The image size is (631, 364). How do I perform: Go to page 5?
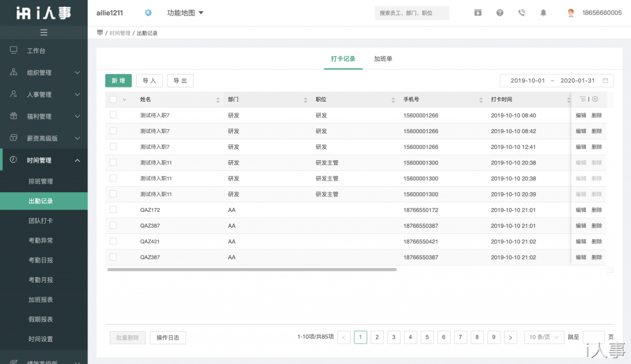pyautogui.click(x=427, y=338)
